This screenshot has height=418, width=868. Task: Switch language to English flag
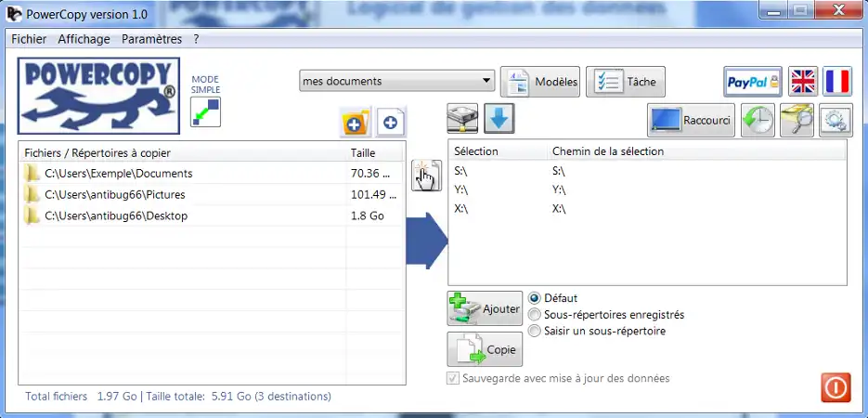pyautogui.click(x=803, y=82)
